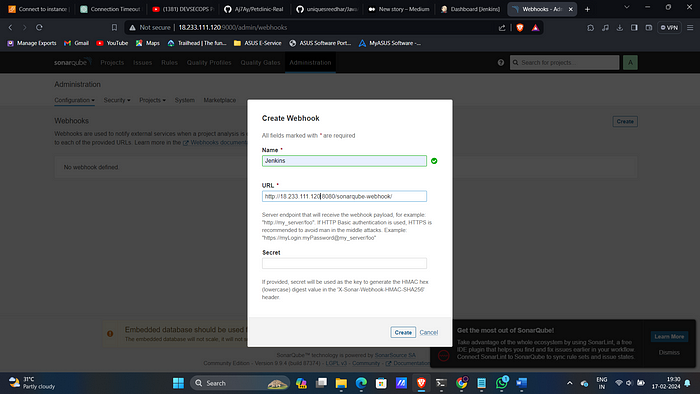700x394 pixels.
Task: Close the Webhooks tab
Action: pos(571,9)
